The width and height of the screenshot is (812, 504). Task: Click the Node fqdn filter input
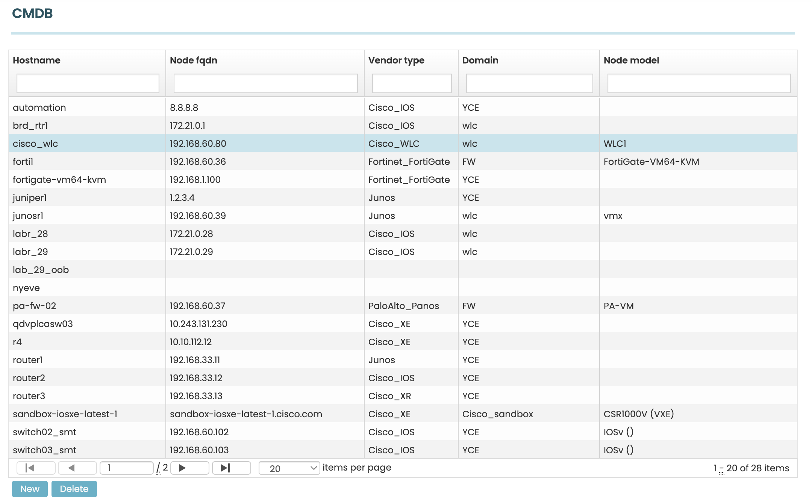pos(265,83)
